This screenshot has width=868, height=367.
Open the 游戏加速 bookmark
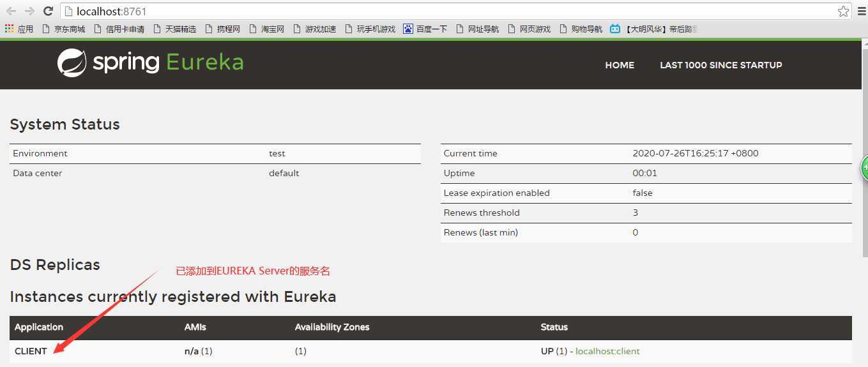tap(315, 29)
